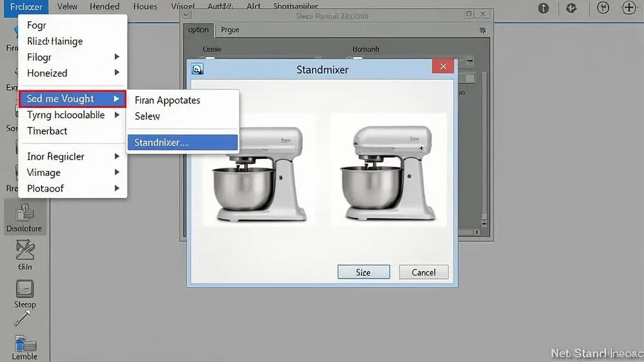Click the Bomonh label in background window
644x362 pixels.
tap(365, 49)
